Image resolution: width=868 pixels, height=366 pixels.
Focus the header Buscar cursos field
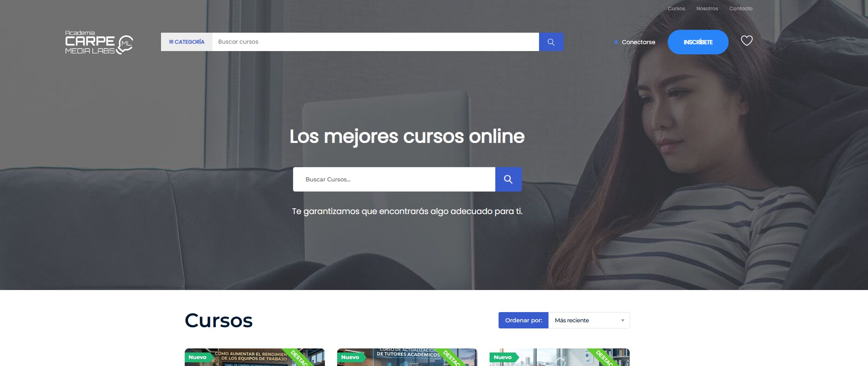pyautogui.click(x=376, y=42)
